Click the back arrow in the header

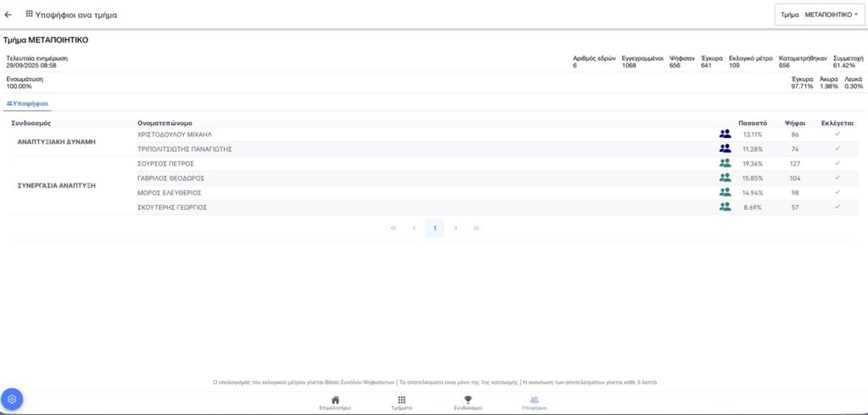pyautogui.click(x=8, y=14)
